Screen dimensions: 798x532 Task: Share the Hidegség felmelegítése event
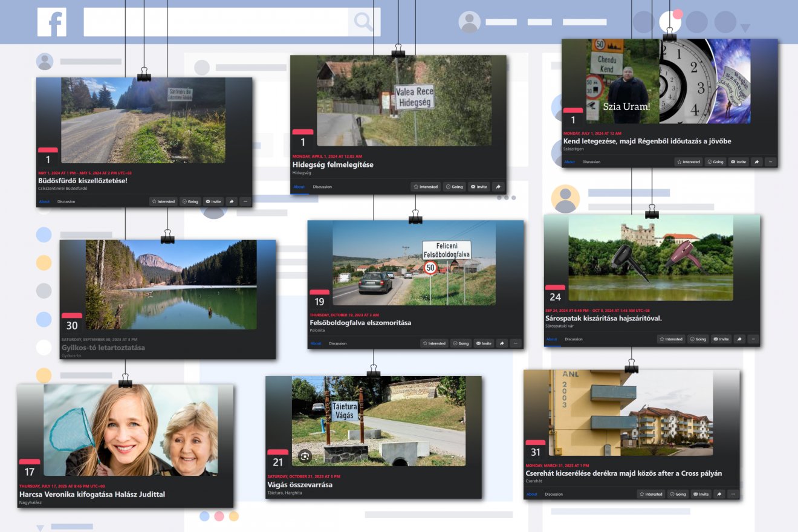click(498, 187)
